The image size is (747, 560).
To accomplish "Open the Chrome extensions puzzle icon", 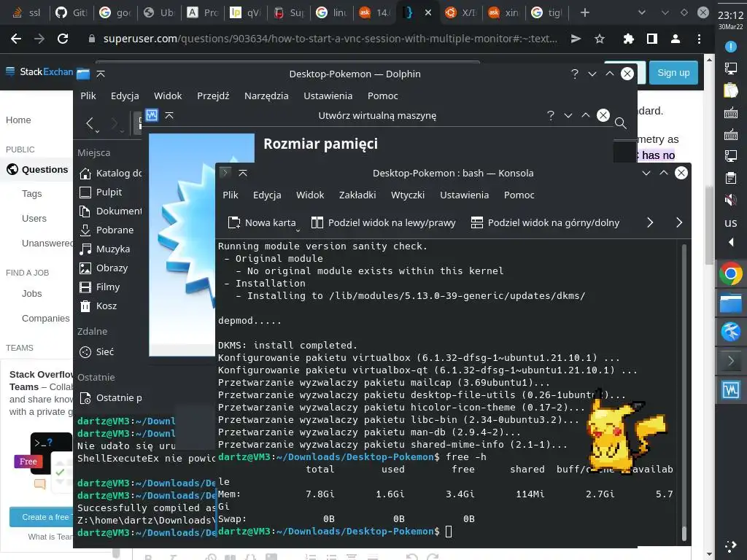I will tap(628, 39).
